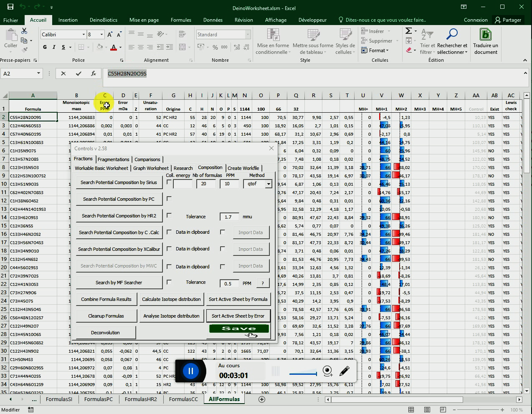The width and height of the screenshot is (532, 414).
Task: Click Calculate Isotope distribution button
Action: (x=171, y=299)
